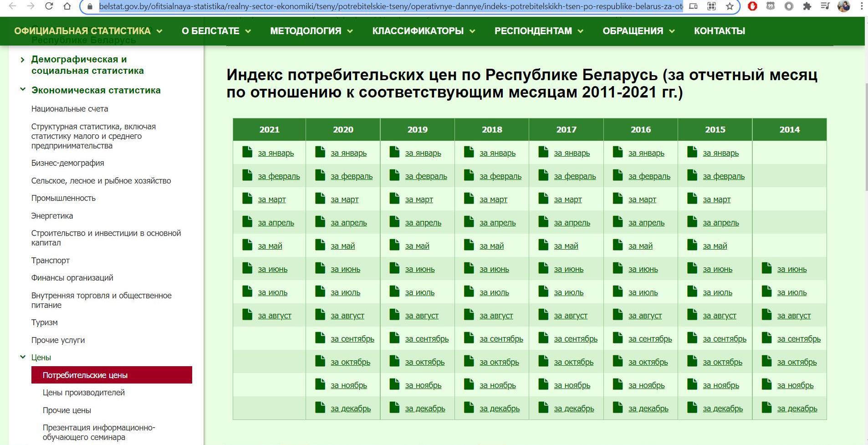Open Бизнес-демография in the sidebar
The image size is (868, 445).
pos(68,163)
